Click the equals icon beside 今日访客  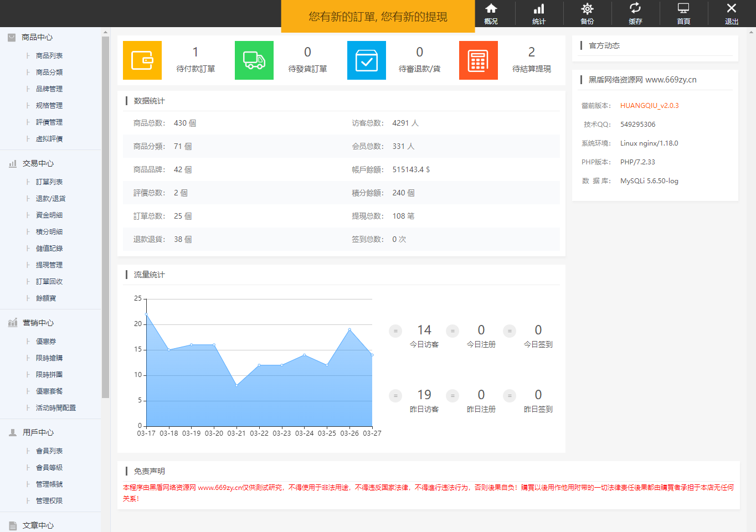(395, 331)
